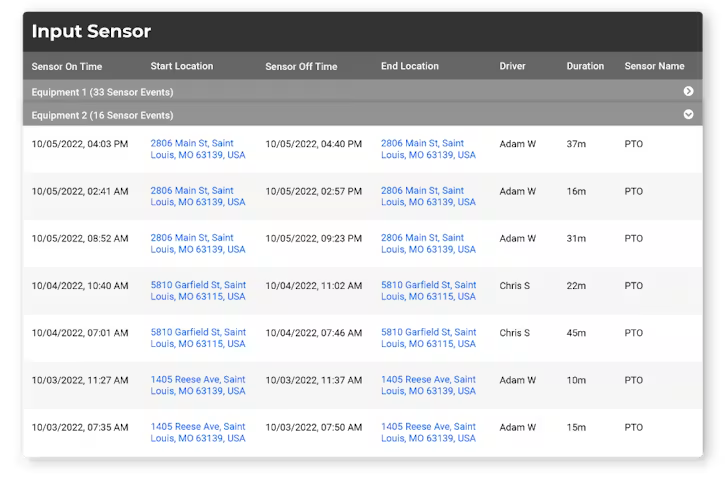Open end location link for 07:46 AM Garfield event
This screenshot has height=484, width=725.
tap(428, 338)
